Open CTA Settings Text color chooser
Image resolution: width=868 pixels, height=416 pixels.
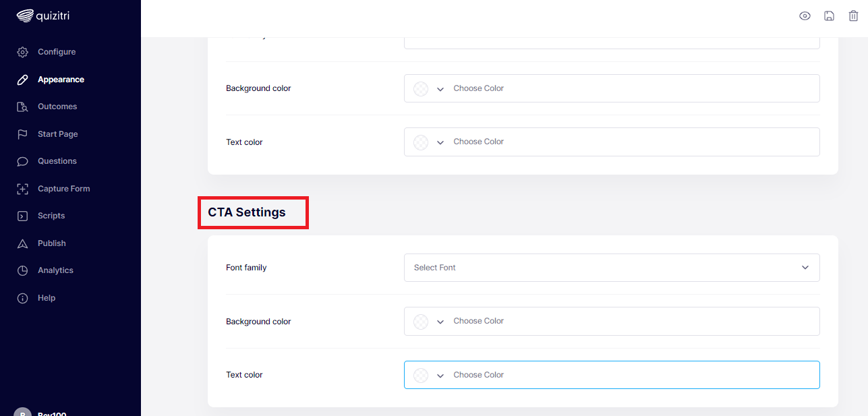612,375
